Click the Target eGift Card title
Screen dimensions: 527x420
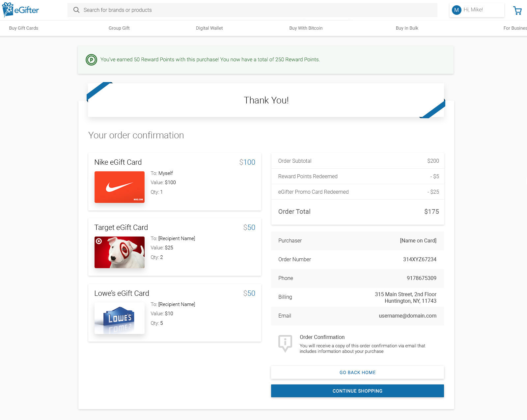(121, 227)
